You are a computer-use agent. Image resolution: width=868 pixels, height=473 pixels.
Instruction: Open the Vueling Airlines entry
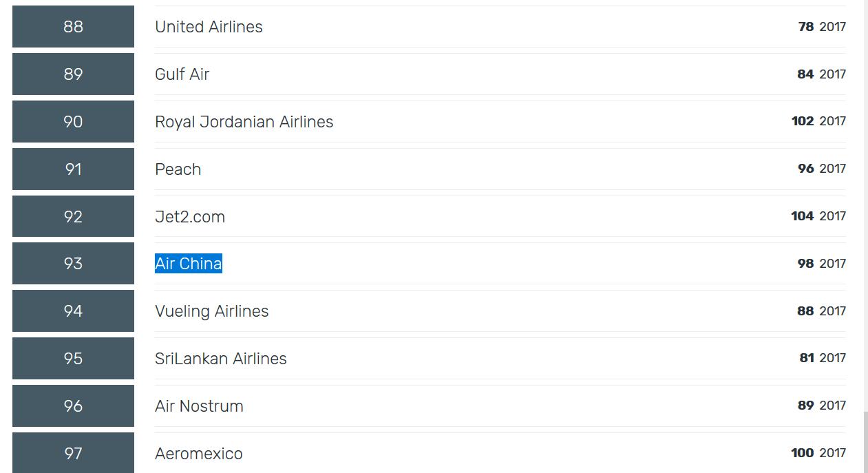click(x=211, y=311)
